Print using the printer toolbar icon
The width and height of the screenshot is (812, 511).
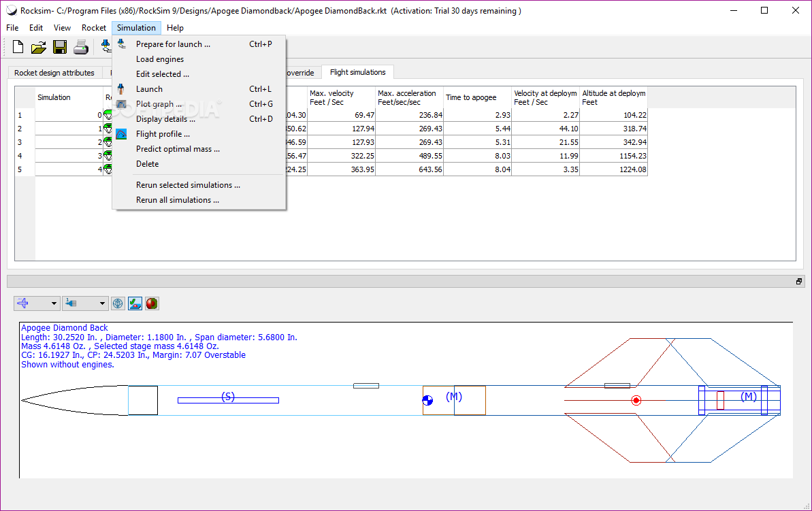(x=81, y=47)
